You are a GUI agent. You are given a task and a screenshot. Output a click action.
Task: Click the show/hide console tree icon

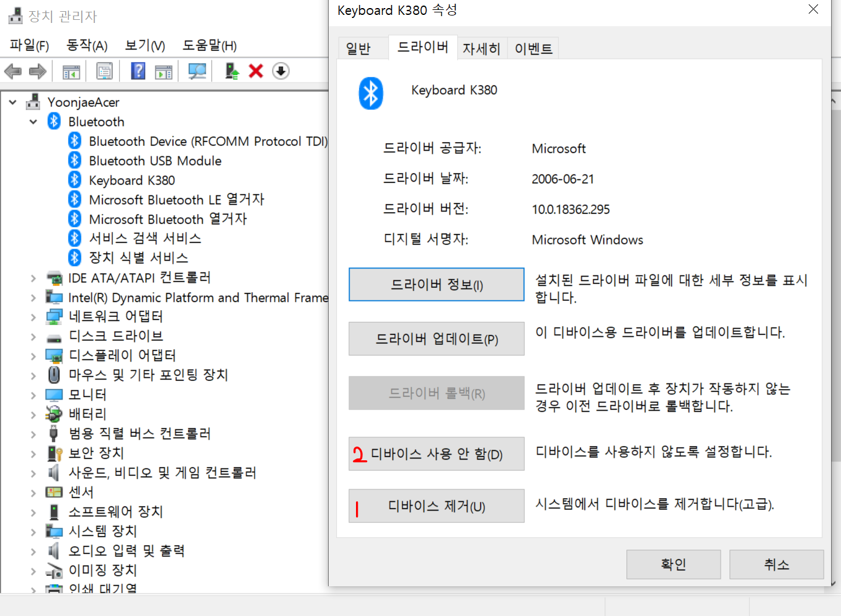coord(71,71)
